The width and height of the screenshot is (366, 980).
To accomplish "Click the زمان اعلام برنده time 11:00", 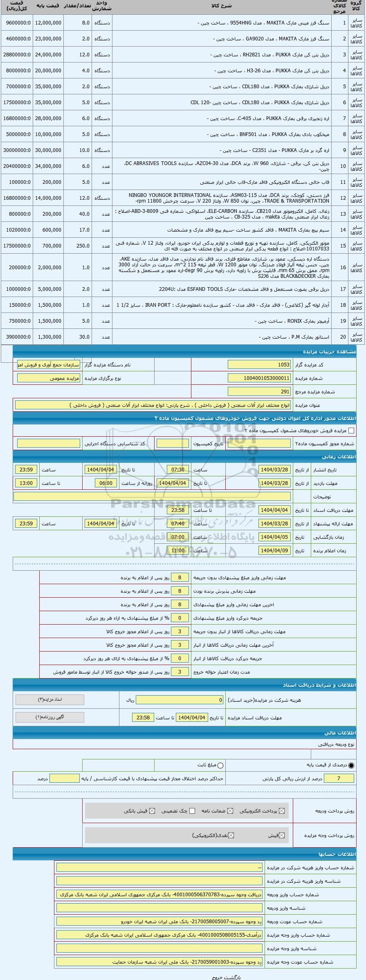I will (x=178, y=550).
